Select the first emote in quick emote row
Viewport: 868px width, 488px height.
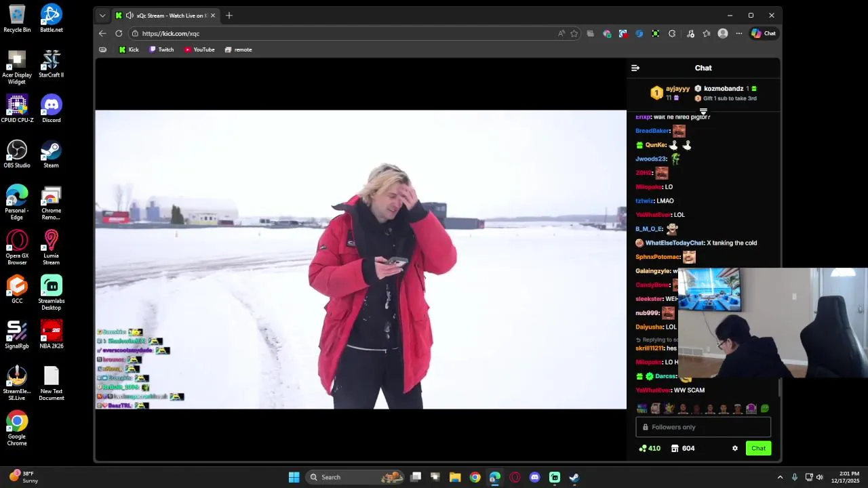[x=642, y=409]
